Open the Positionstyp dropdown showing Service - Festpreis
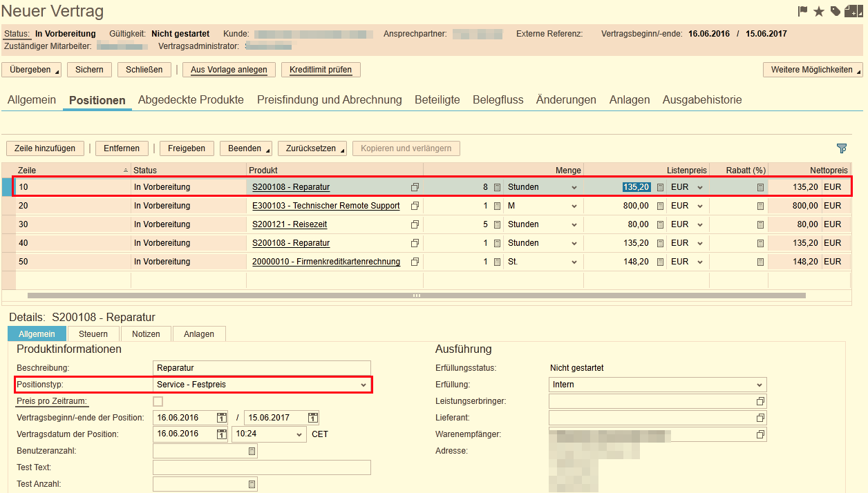868x493 pixels. point(262,385)
